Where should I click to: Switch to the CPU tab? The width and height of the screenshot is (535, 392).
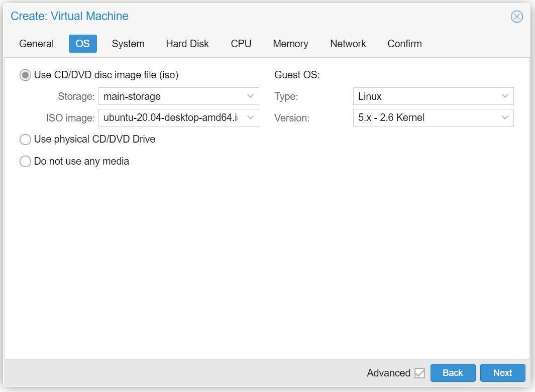point(241,44)
